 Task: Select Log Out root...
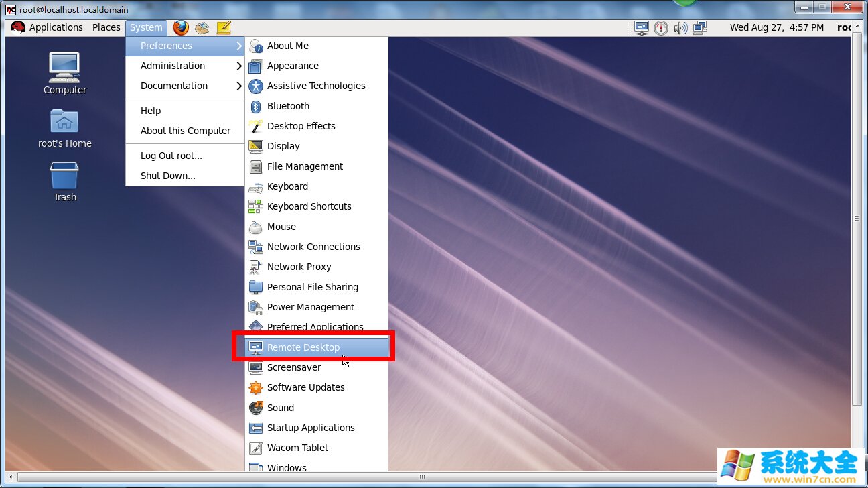pos(185,156)
